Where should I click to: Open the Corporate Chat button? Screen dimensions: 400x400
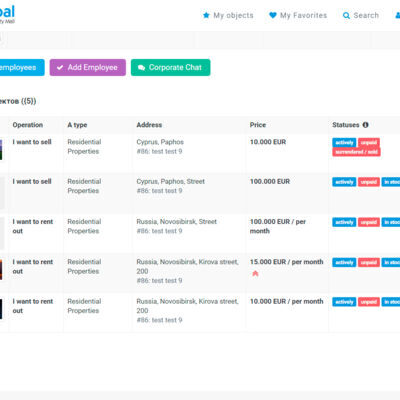click(171, 67)
